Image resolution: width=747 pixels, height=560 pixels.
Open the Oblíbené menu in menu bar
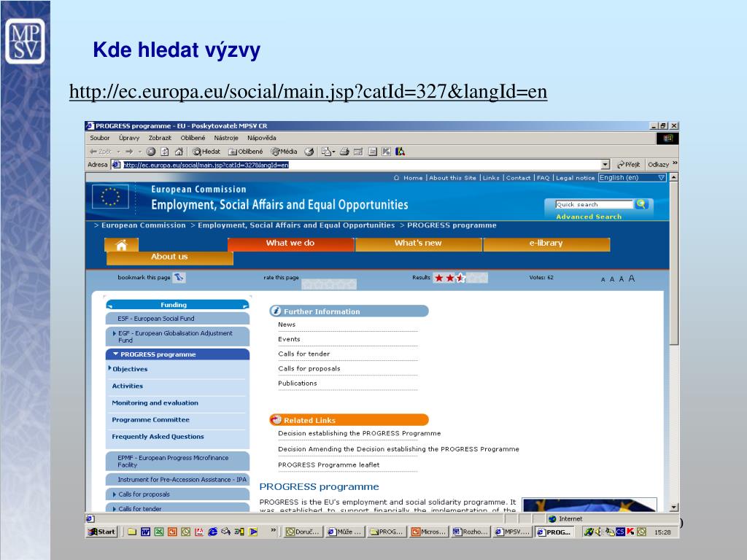pos(193,138)
